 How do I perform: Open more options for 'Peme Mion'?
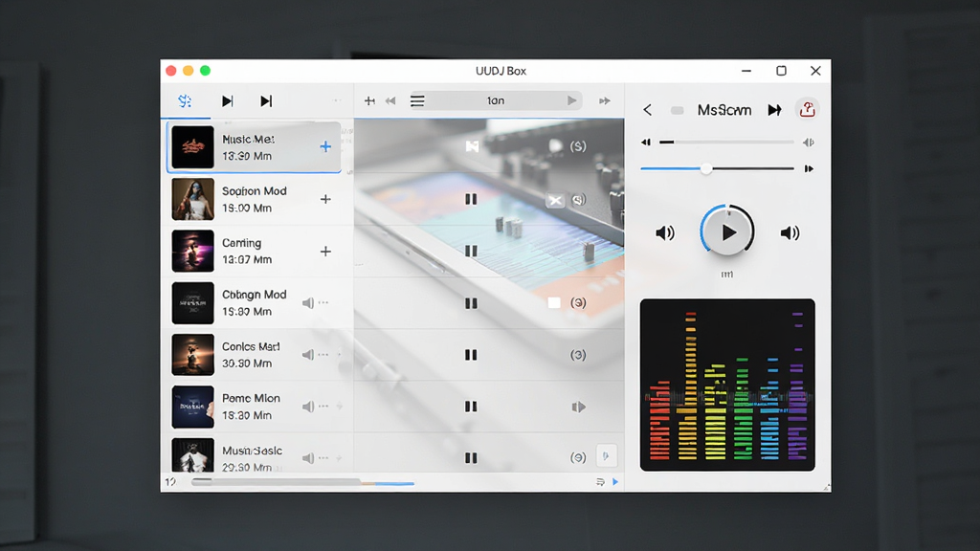[323, 406]
